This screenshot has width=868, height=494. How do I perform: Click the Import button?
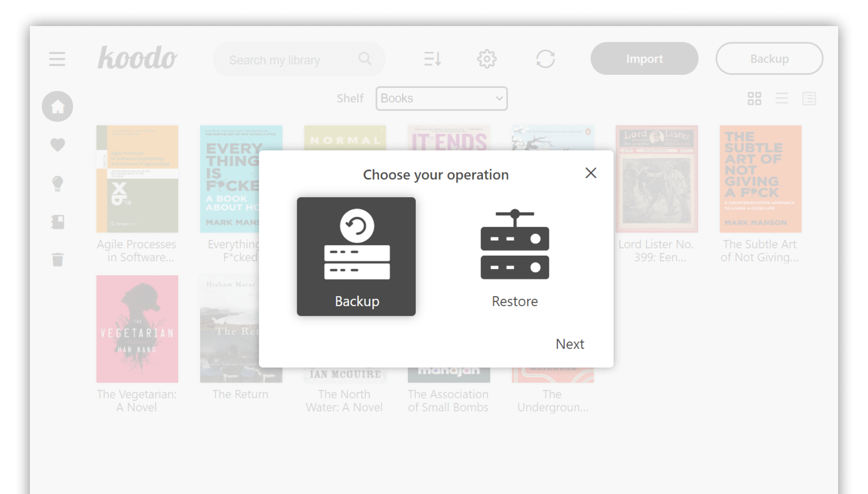644,59
